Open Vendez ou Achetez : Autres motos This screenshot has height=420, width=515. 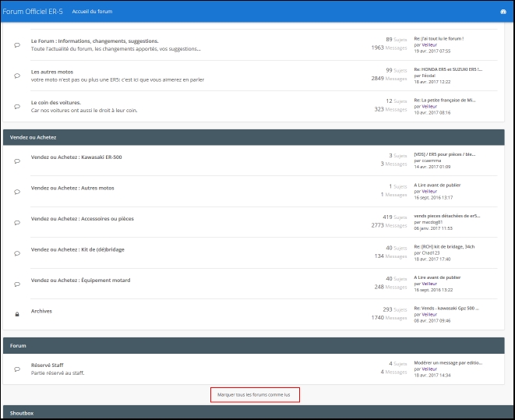coord(72,188)
